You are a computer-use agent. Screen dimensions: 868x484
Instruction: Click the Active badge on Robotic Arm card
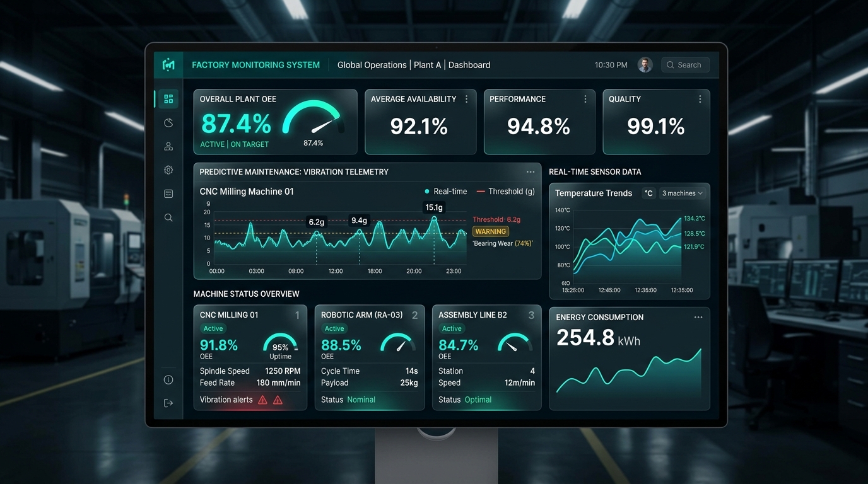click(334, 328)
